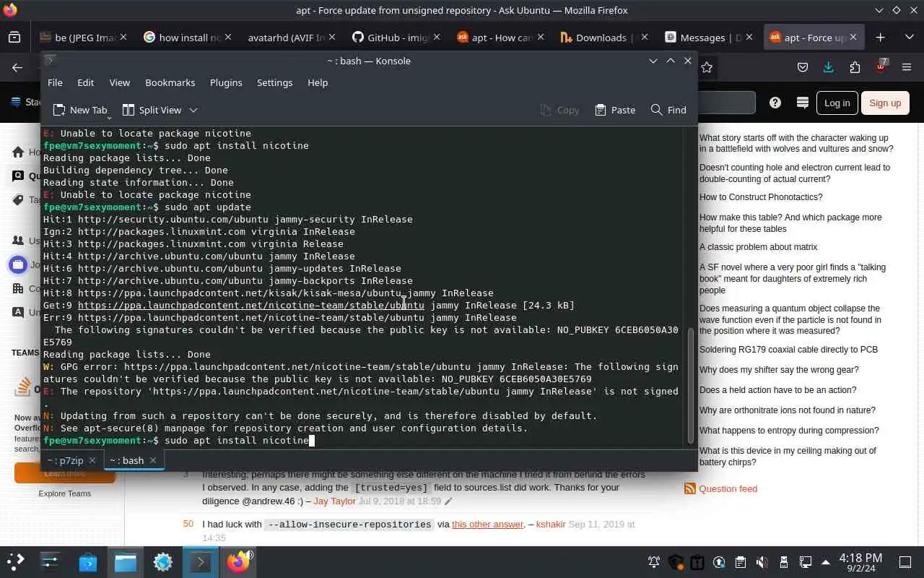
Task: Open the Help menu in Konsole
Action: [x=318, y=82]
